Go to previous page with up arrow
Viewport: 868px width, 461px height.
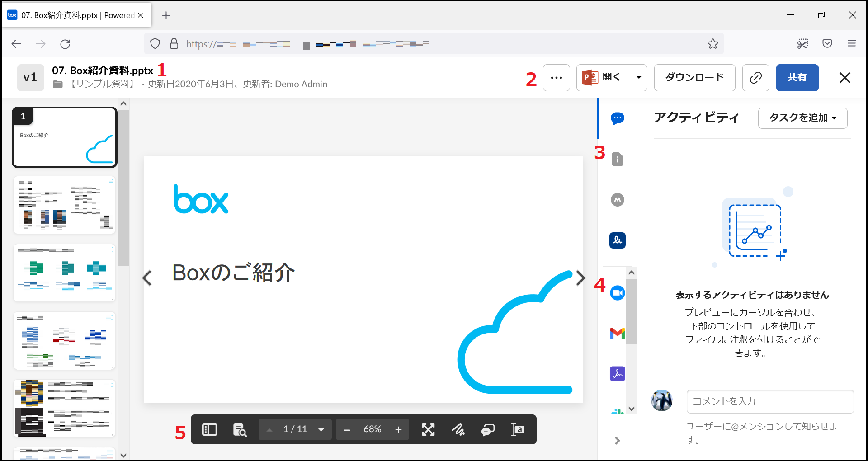tap(269, 429)
